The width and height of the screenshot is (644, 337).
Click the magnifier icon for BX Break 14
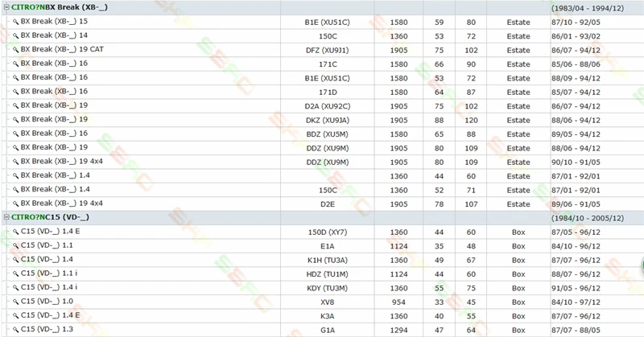pyautogui.click(x=15, y=35)
